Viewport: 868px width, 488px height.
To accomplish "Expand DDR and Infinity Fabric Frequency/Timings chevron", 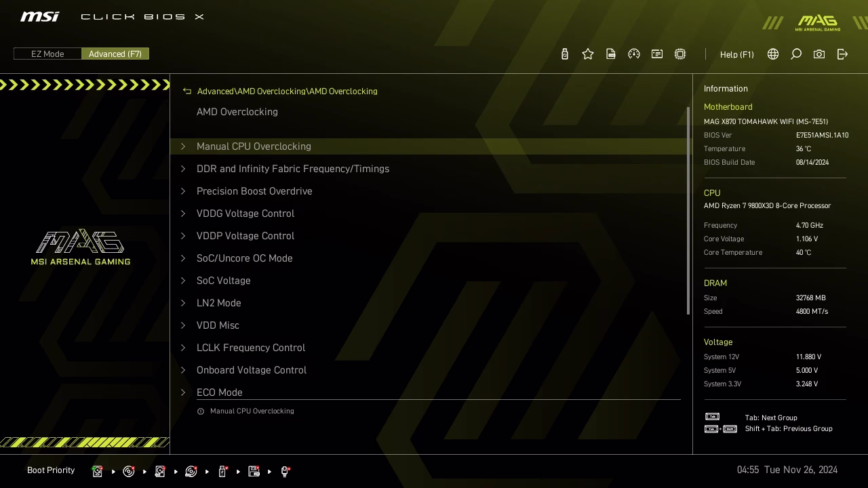I will click(183, 169).
